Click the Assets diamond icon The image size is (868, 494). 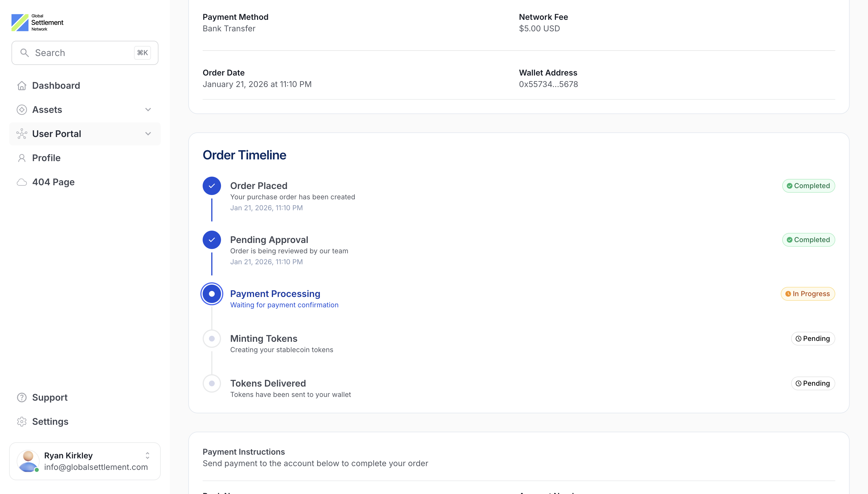22,109
